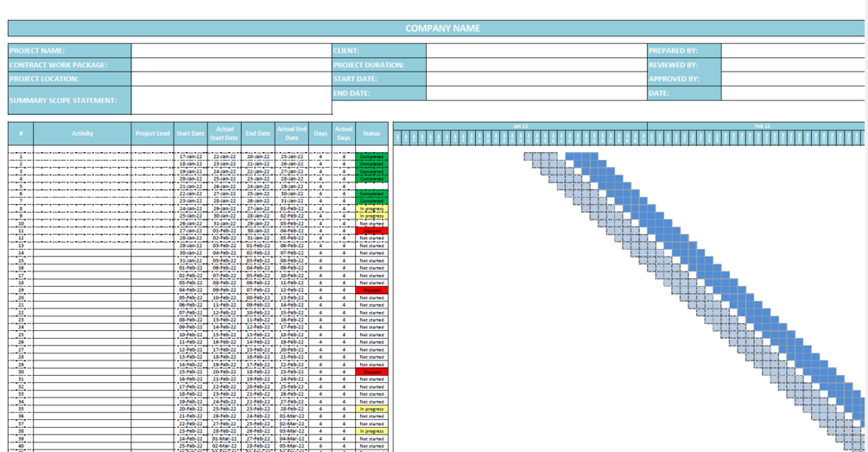
Task: Click Start Date 17-Jan-22 in row 1
Action: (190, 156)
